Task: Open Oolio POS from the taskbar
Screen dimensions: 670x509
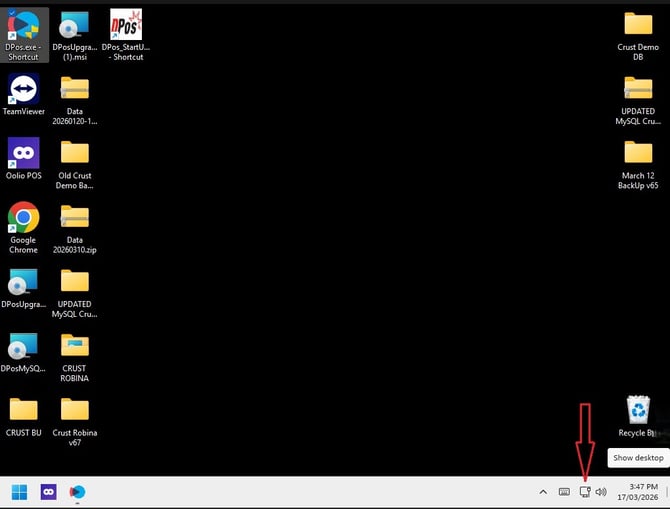Action: [x=48, y=492]
